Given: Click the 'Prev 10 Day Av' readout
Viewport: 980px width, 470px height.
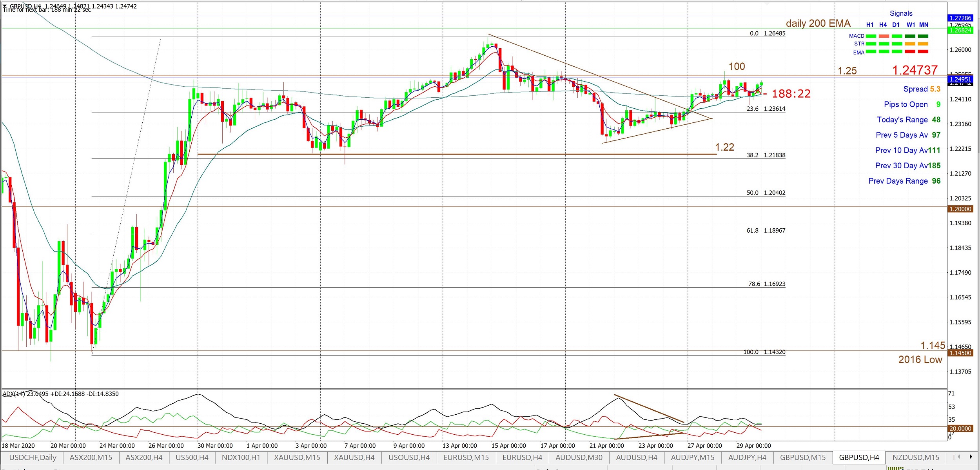Looking at the screenshot, I should 908,150.
